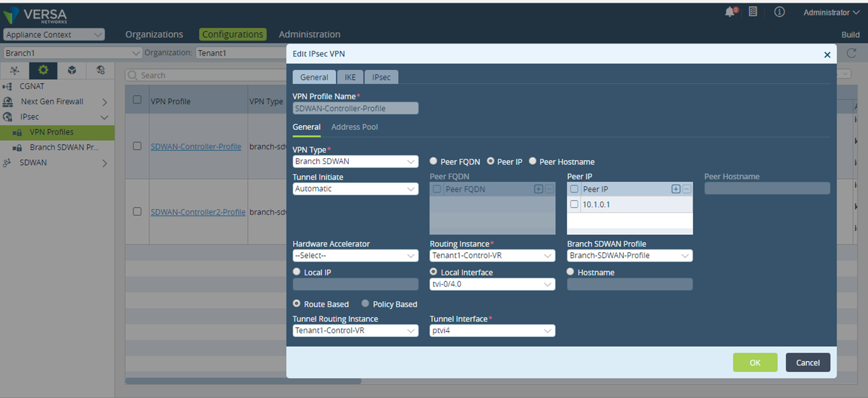868x398 pixels.
Task: Open the VPN Type dropdown
Action: pyautogui.click(x=355, y=161)
